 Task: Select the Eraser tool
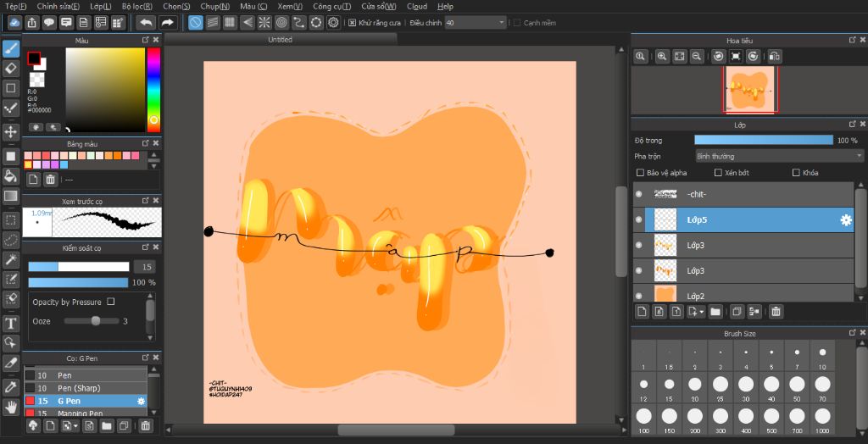click(x=10, y=69)
